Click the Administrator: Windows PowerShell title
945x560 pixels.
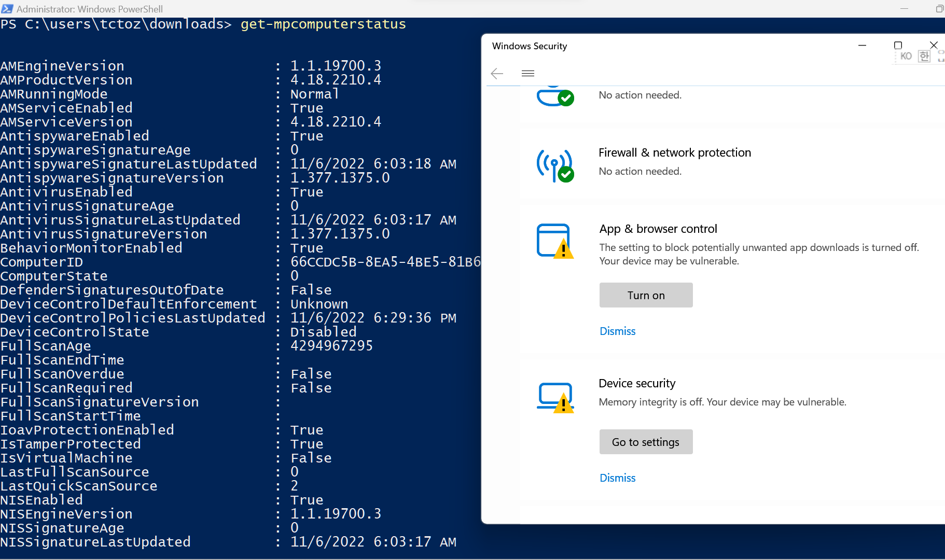pos(90,9)
